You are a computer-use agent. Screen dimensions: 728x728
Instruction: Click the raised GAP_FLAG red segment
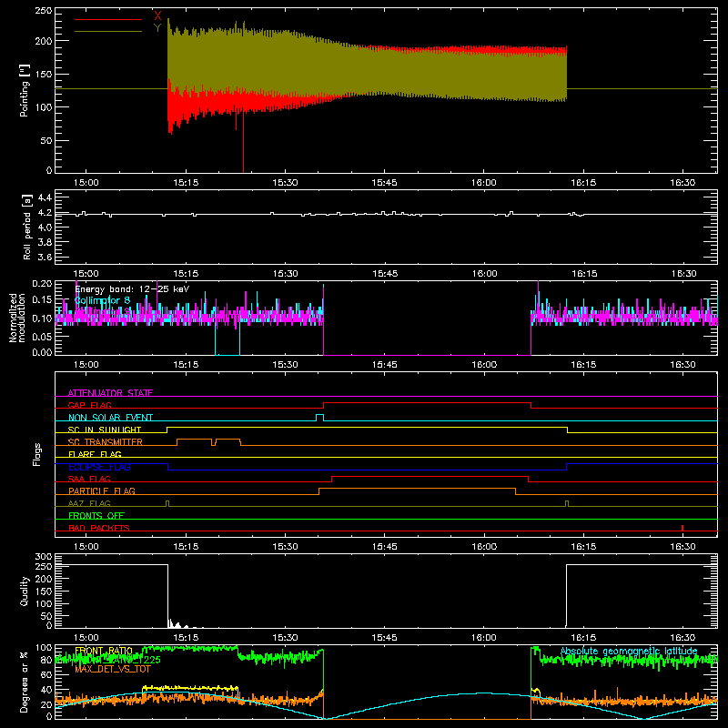[x=427, y=402]
